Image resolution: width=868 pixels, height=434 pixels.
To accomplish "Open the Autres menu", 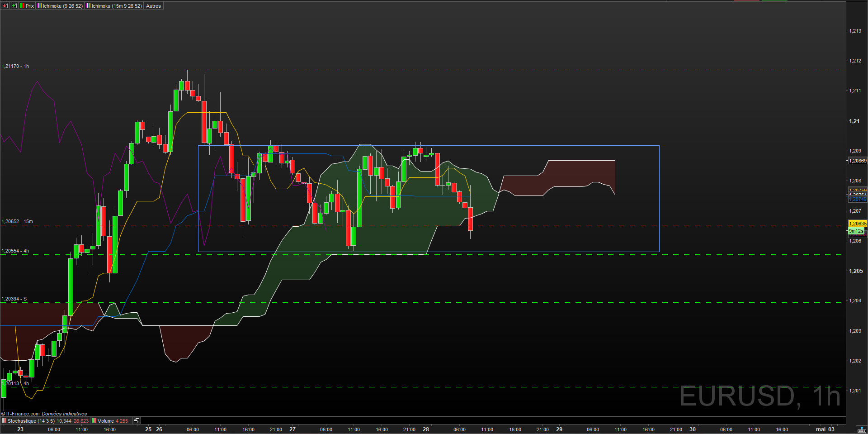I will point(153,6).
